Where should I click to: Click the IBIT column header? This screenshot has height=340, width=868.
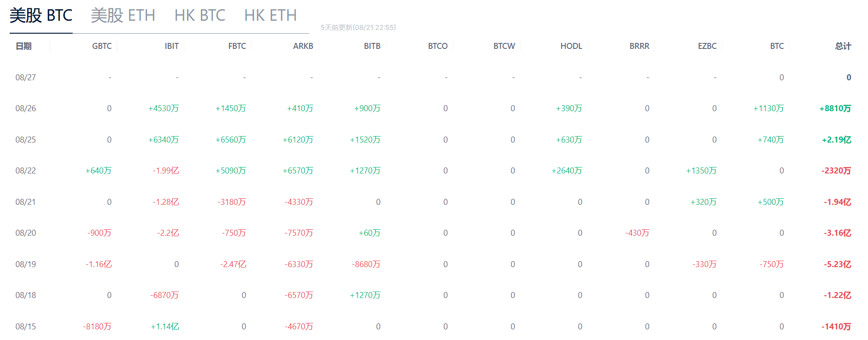tap(171, 46)
